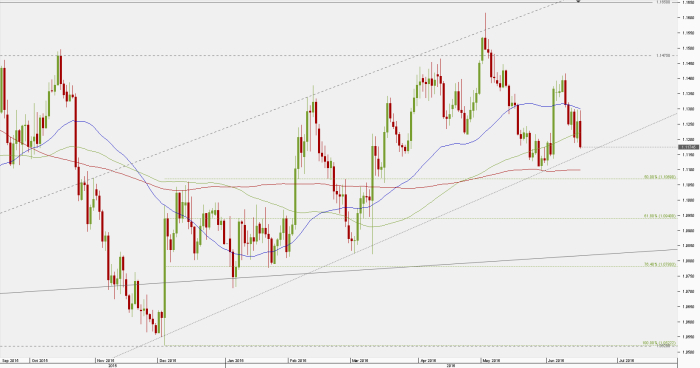Image resolution: width=700 pixels, height=368 pixels.
Task: Select the dashed horizontal level label near the October high
Action: pyautogui.click(x=663, y=56)
